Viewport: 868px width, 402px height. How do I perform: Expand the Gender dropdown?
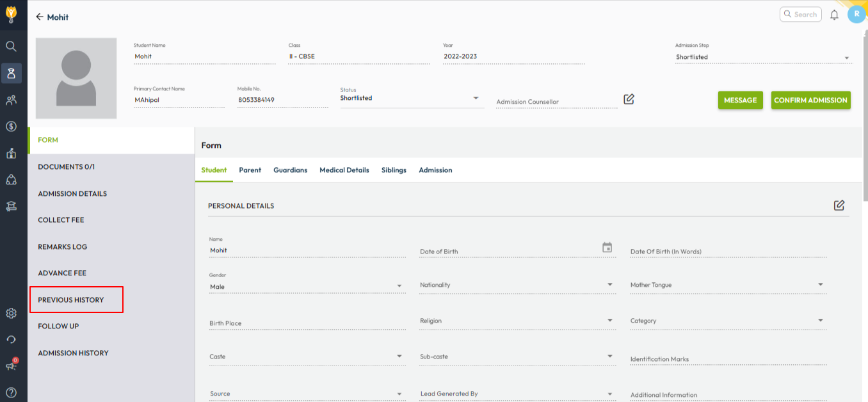coord(399,286)
